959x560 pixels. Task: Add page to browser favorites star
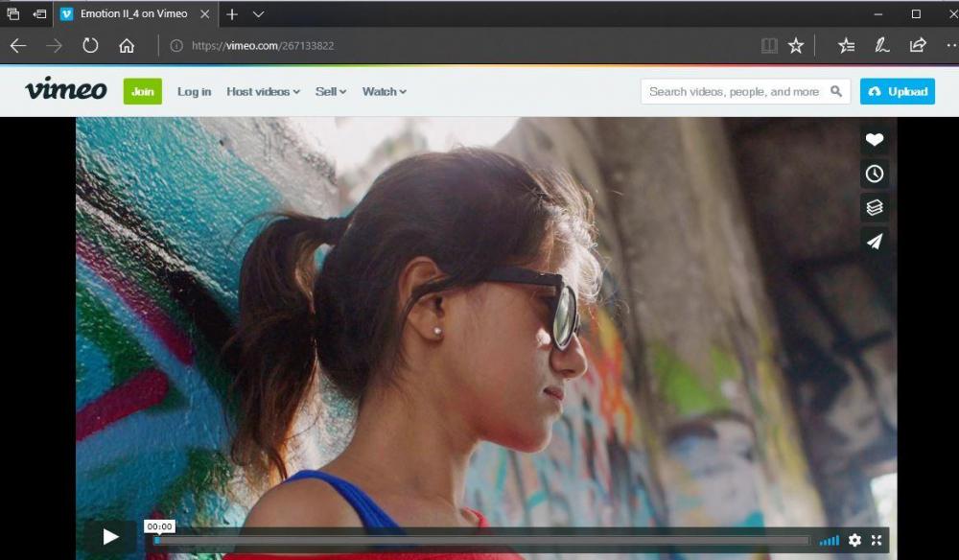point(795,46)
